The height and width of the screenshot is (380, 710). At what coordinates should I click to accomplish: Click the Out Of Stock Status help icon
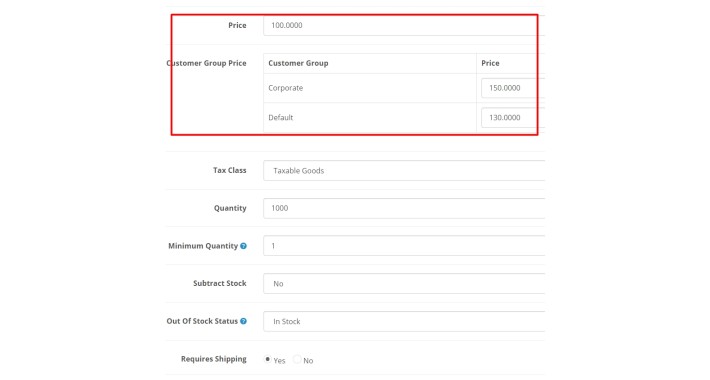243,321
